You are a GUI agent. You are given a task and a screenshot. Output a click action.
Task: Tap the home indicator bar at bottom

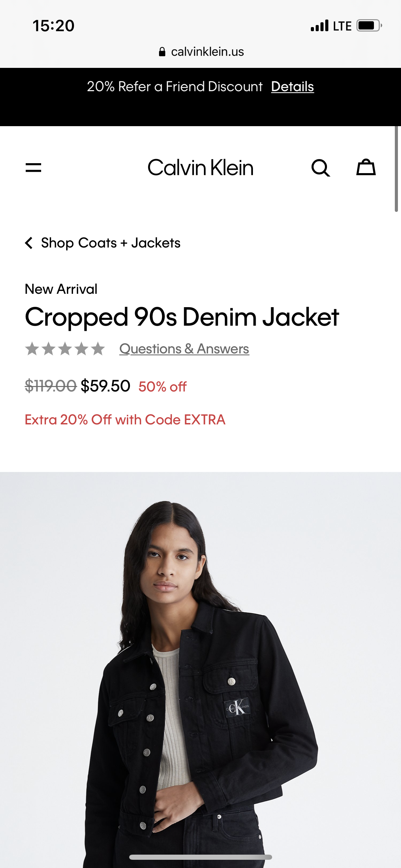200,857
